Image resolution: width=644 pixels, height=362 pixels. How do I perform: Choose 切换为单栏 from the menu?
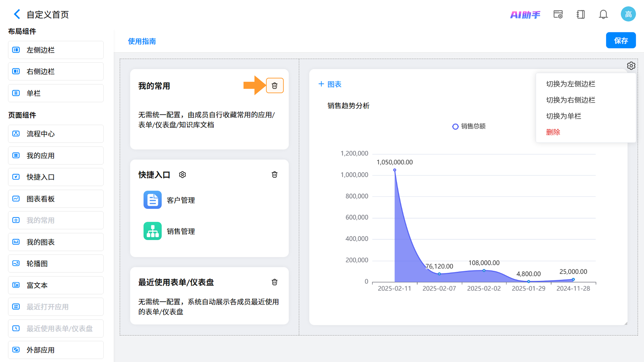coord(563,116)
